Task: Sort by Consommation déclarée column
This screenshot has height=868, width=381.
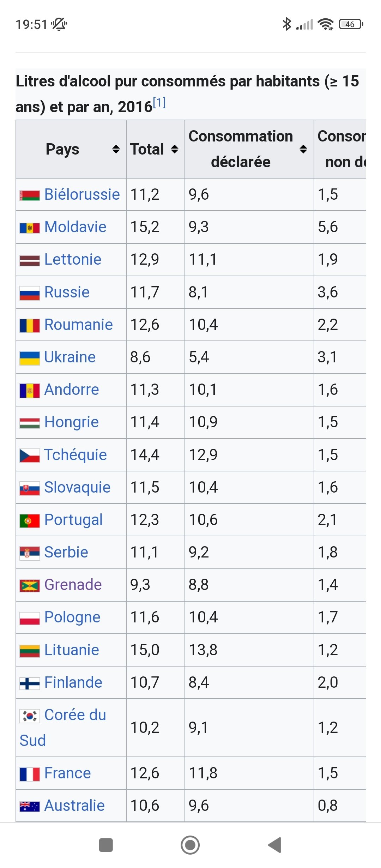Action: tap(303, 149)
